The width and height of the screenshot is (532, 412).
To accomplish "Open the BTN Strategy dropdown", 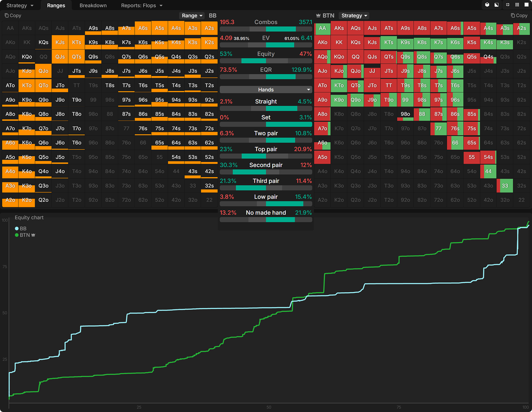I will click(x=354, y=16).
